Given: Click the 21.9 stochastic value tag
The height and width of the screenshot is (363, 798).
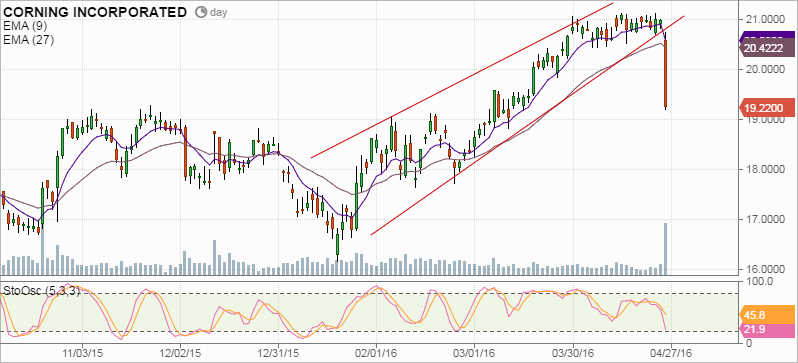Looking at the screenshot, I should [x=767, y=331].
